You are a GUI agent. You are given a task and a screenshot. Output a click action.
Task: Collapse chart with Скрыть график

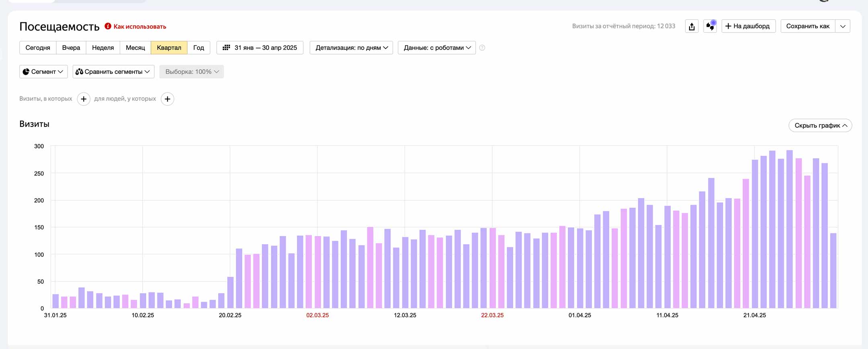coord(820,125)
